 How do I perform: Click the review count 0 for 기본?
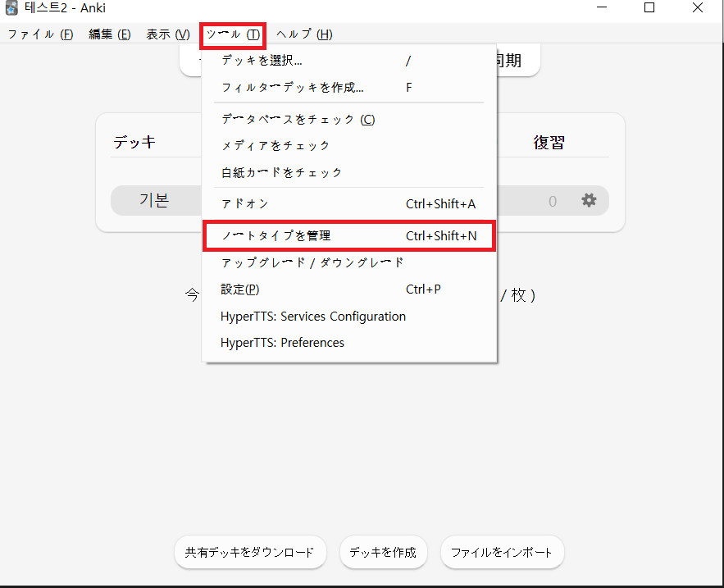(x=553, y=202)
